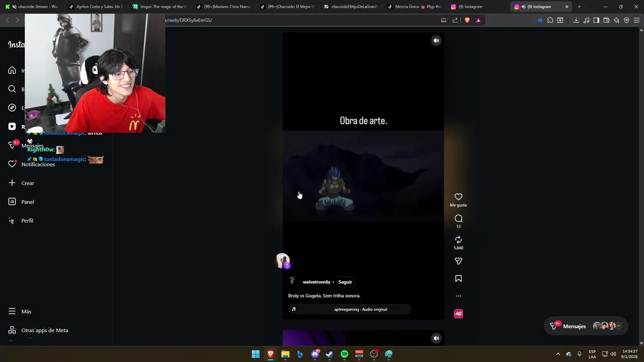Toggle sound on the next reel below
The width and height of the screenshot is (644, 362).
point(436,338)
